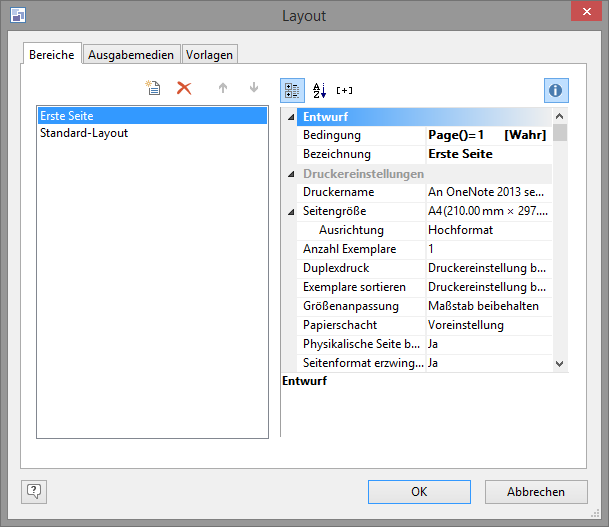Click the expand all [+] icon
Viewport: 609px width, 527px height.
[344, 90]
